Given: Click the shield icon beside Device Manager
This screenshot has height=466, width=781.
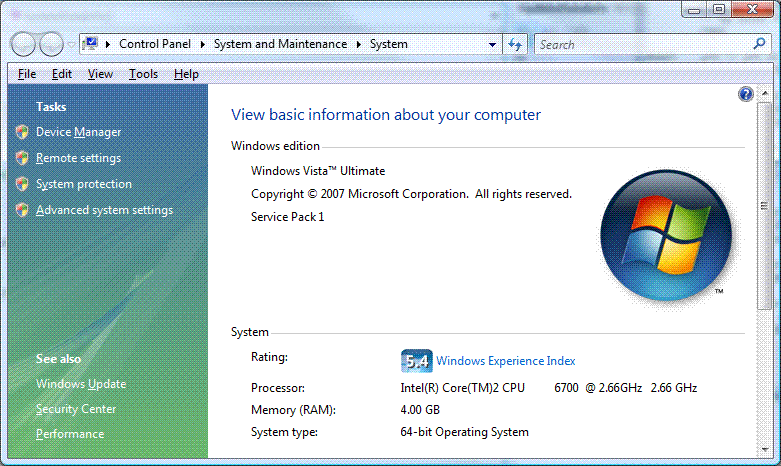Looking at the screenshot, I should tap(22, 132).
